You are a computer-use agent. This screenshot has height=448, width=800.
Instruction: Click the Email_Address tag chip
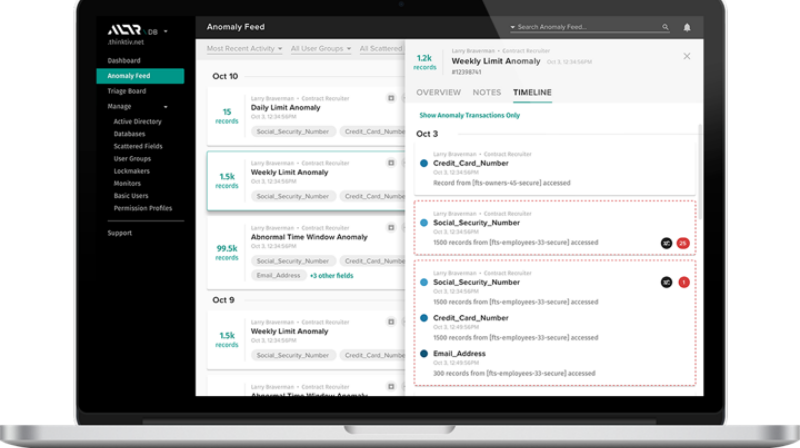(x=278, y=276)
